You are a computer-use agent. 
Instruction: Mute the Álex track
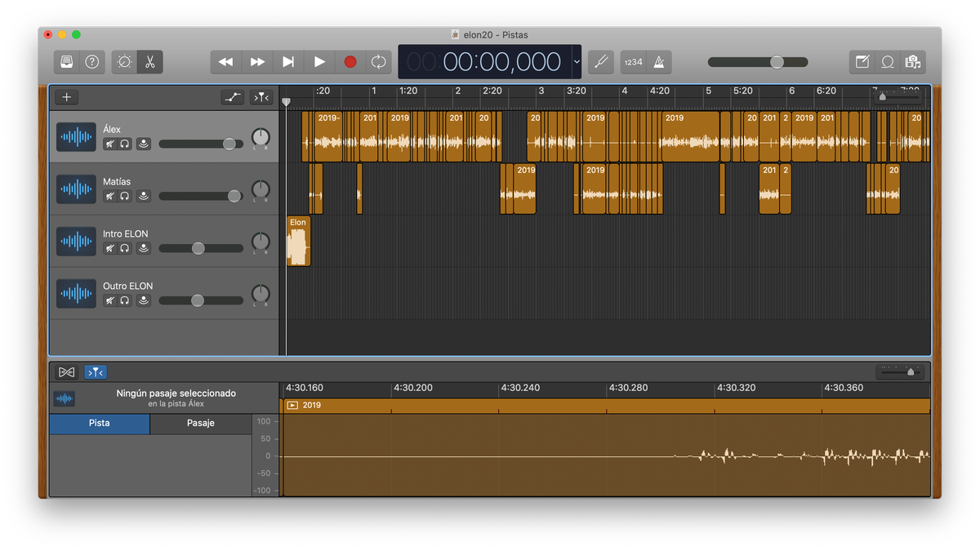[110, 144]
